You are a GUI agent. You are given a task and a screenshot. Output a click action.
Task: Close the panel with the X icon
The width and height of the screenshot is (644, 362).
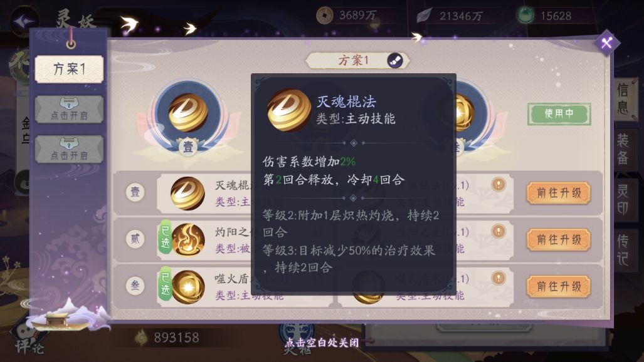[x=606, y=42]
